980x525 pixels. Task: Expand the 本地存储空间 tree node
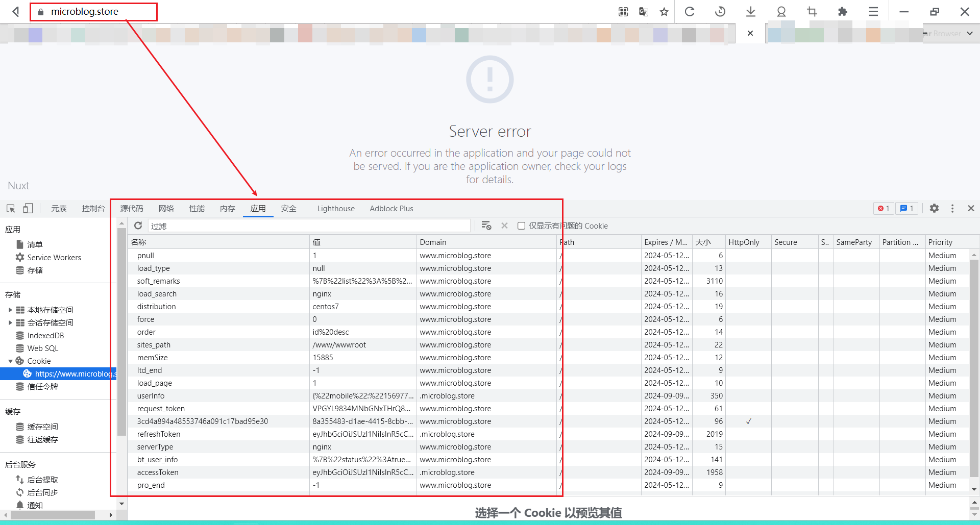point(10,310)
